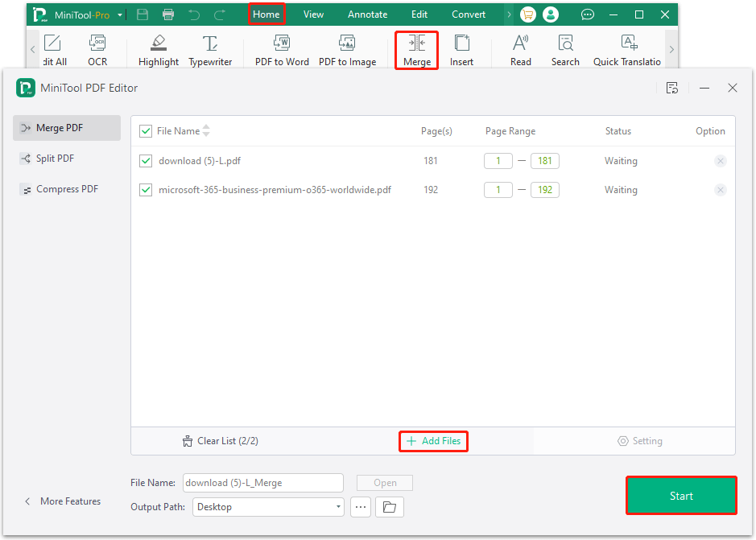Open the user account avatar icon

[550, 15]
